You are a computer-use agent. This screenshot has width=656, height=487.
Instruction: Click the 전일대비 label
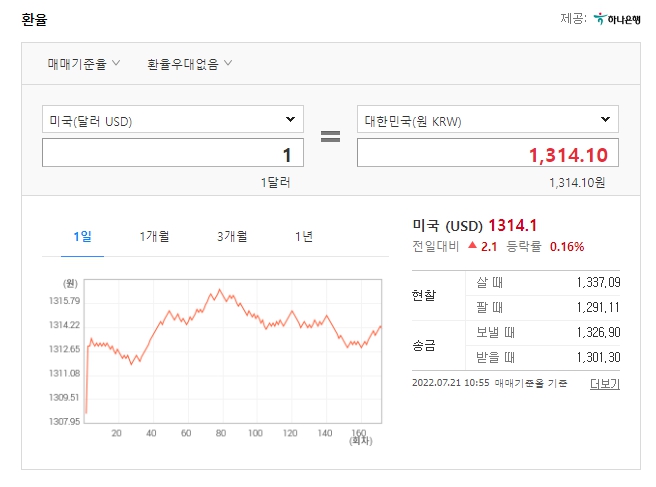(x=436, y=246)
